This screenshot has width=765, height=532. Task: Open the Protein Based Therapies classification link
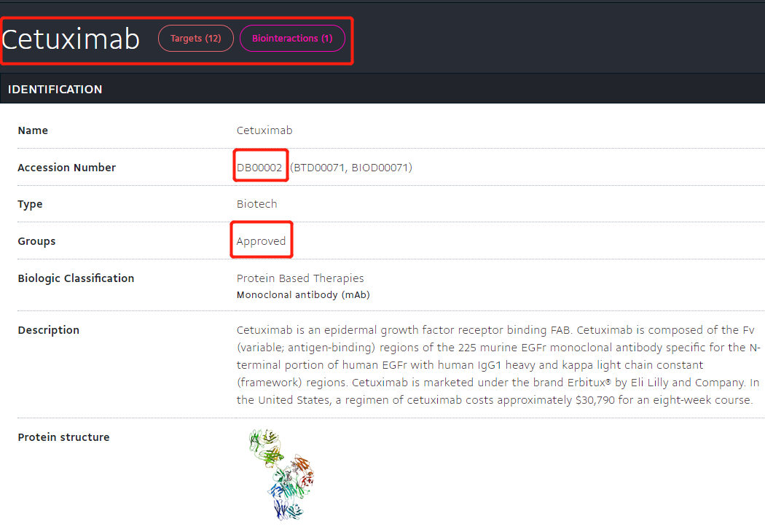point(299,278)
